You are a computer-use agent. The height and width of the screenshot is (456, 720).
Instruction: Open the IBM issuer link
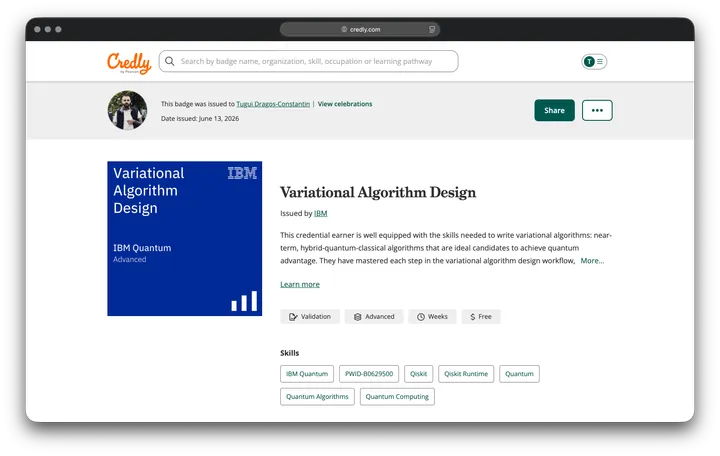coord(321,213)
